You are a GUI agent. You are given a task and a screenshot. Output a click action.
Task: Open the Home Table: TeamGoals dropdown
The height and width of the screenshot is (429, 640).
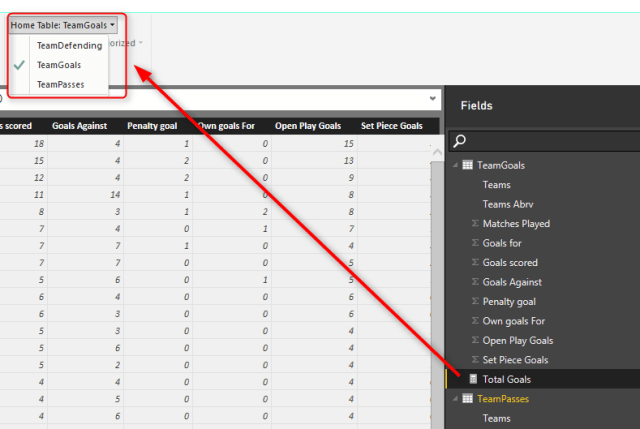(x=63, y=25)
